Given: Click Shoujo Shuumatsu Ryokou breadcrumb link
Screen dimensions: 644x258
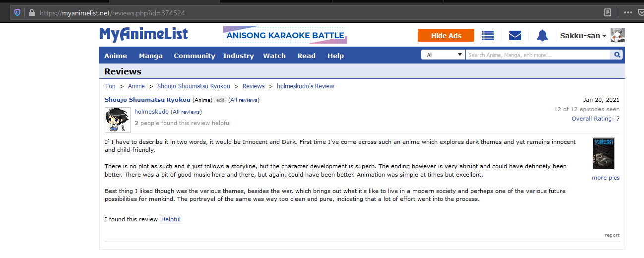Looking at the screenshot, I should 193,86.
